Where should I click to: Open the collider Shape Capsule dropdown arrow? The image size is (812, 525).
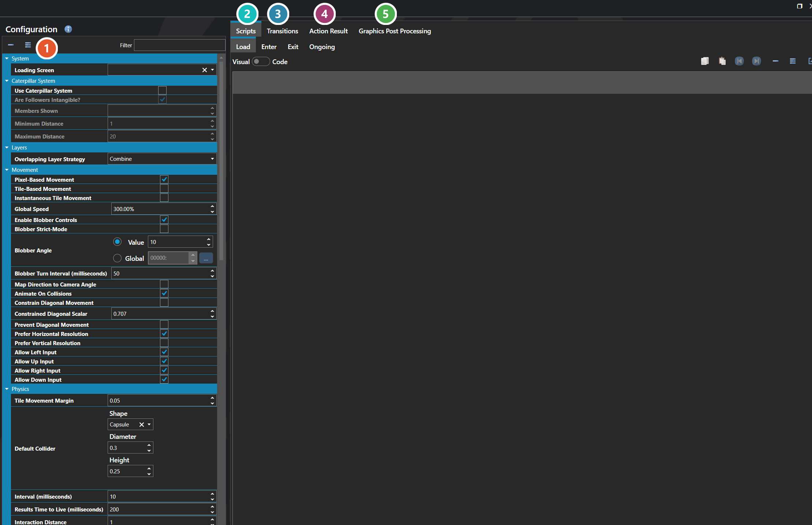(x=149, y=425)
